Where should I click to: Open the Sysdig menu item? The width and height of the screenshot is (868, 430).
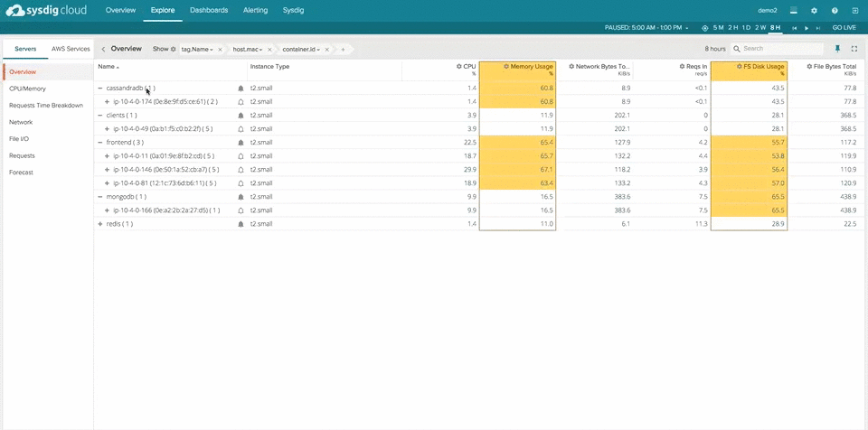coord(293,11)
